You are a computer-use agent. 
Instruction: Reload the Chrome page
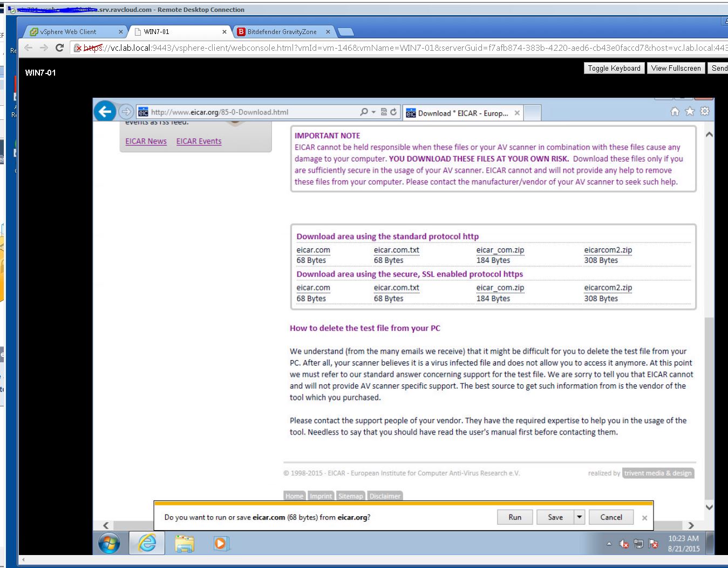pyautogui.click(x=60, y=48)
